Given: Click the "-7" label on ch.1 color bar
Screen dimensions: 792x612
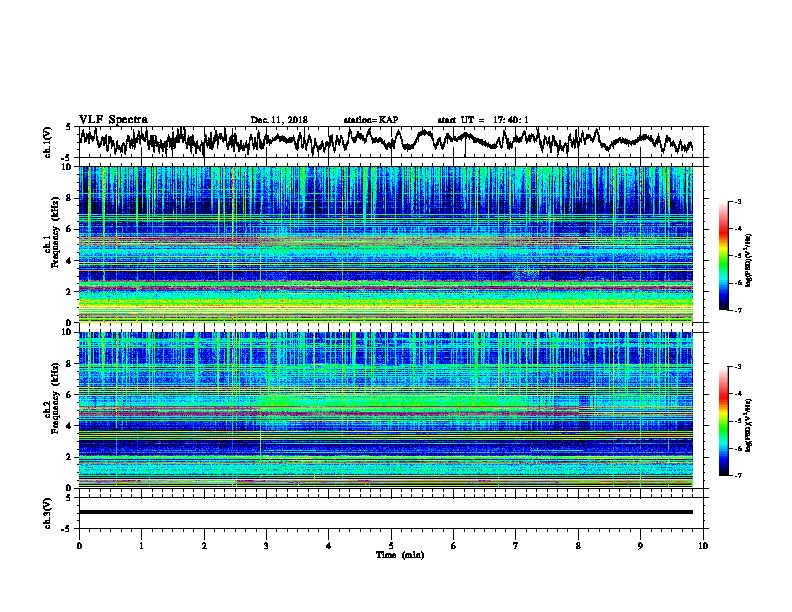Looking at the screenshot, I should click(x=738, y=310).
